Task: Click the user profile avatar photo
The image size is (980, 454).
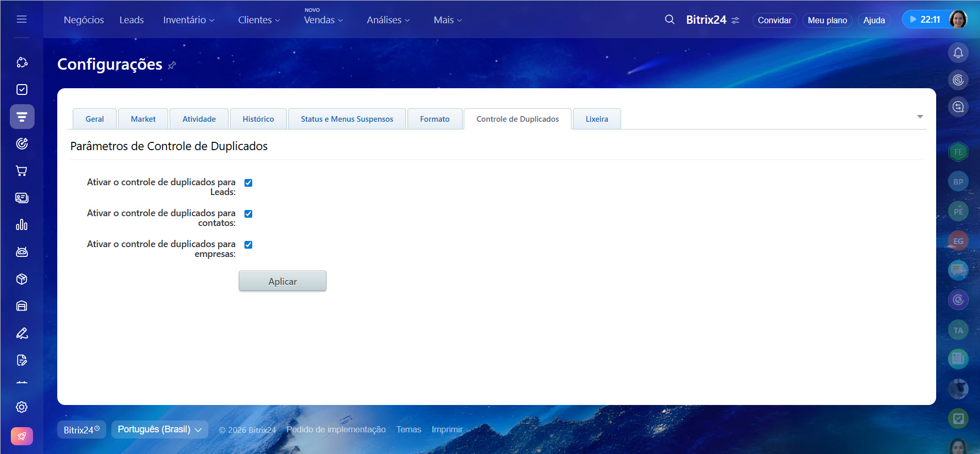Action: click(x=958, y=20)
